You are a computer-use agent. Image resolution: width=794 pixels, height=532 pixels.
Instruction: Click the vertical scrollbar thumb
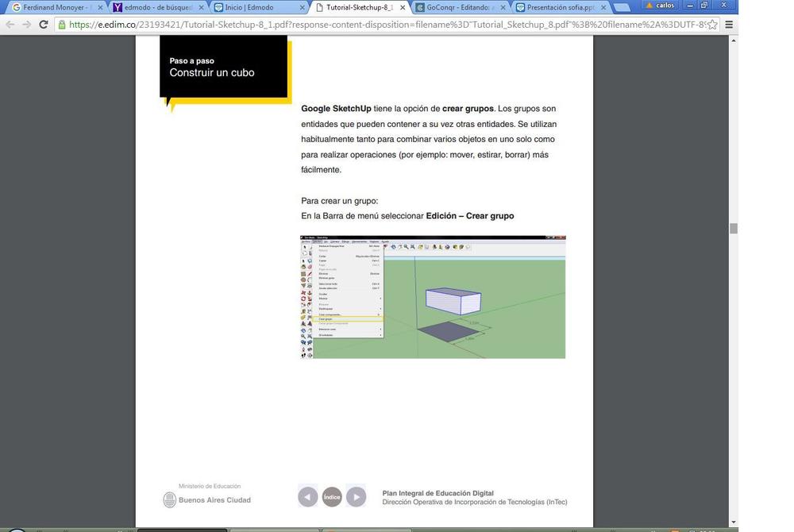coord(733,229)
